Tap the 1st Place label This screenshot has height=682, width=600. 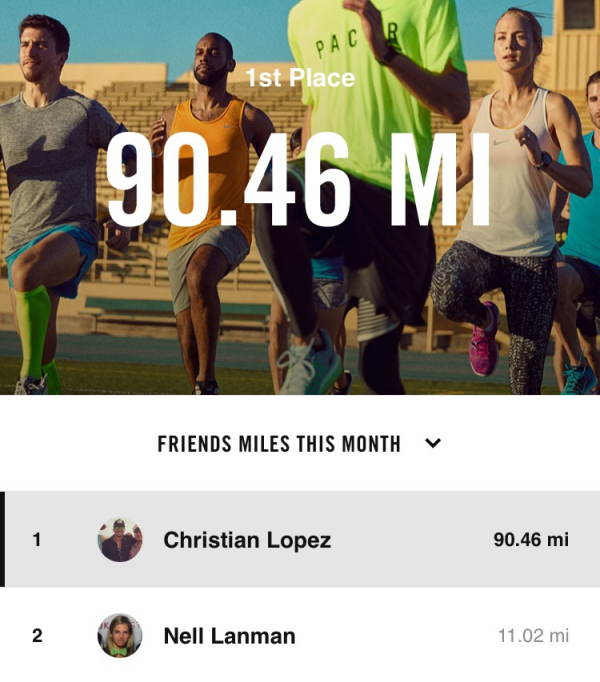click(300, 77)
